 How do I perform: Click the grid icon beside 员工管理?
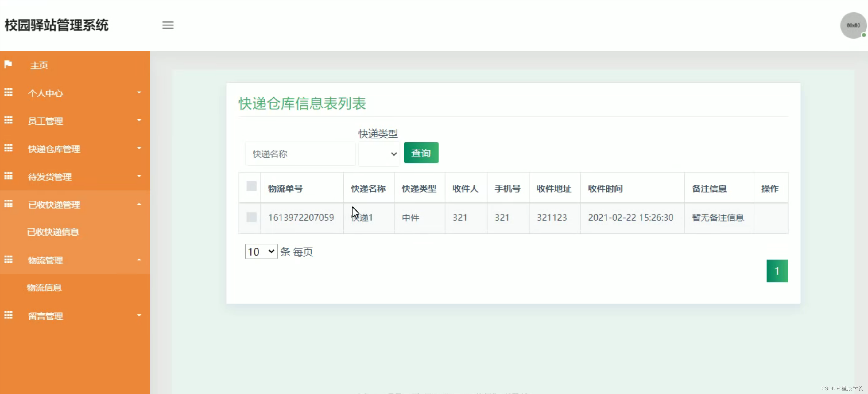(x=8, y=120)
